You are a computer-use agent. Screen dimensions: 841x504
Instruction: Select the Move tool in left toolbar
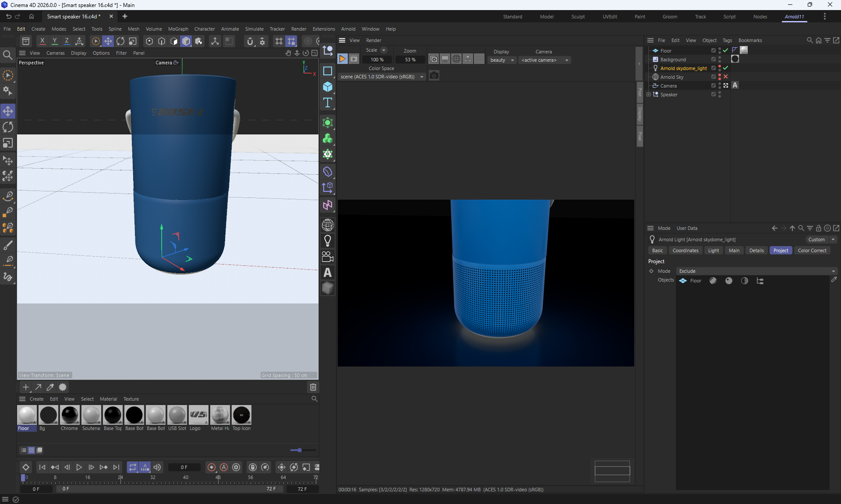[8, 111]
